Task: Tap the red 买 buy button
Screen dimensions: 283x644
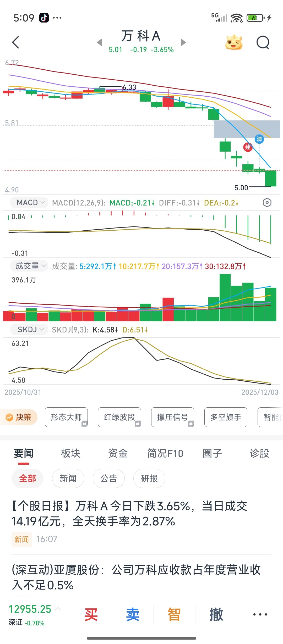Action: click(x=91, y=614)
